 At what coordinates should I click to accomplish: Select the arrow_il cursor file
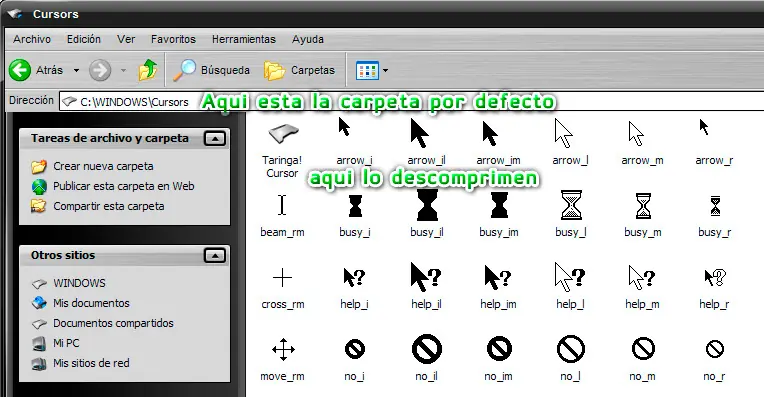click(x=426, y=141)
